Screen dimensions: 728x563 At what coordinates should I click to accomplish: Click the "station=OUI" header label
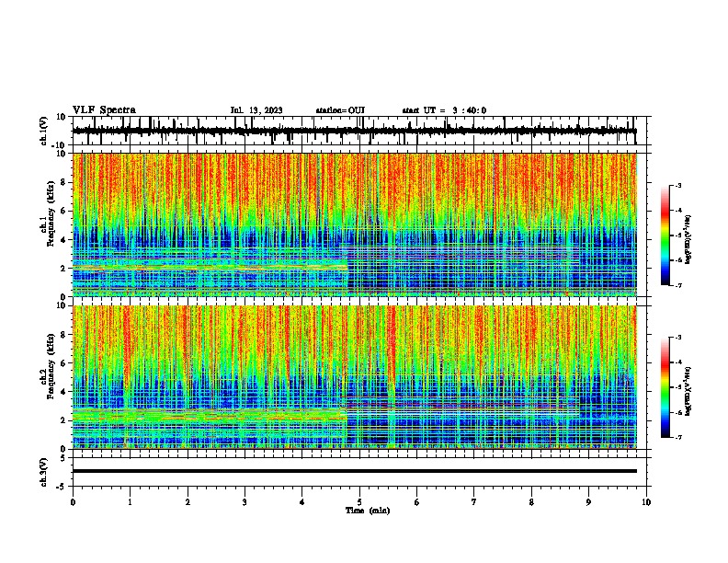[340, 110]
